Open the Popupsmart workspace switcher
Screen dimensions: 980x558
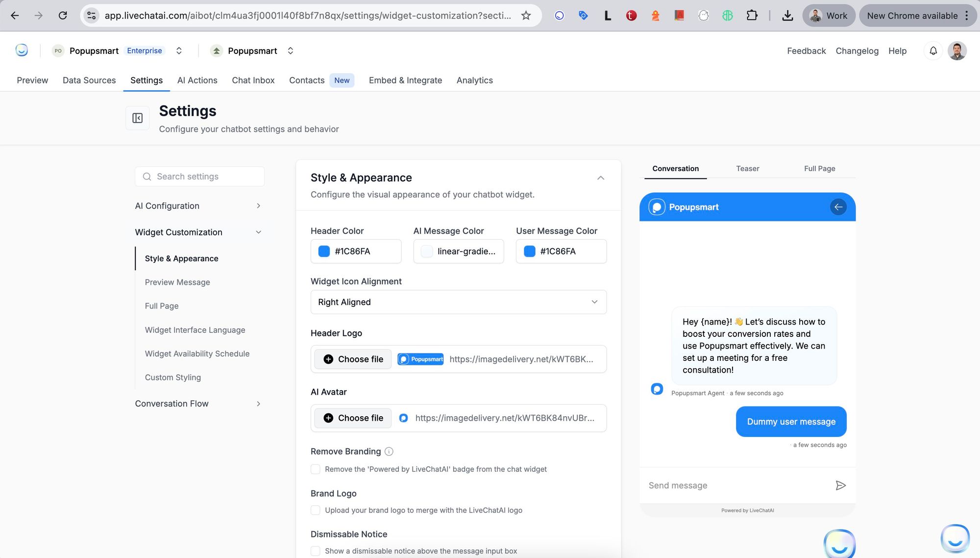[x=179, y=51]
